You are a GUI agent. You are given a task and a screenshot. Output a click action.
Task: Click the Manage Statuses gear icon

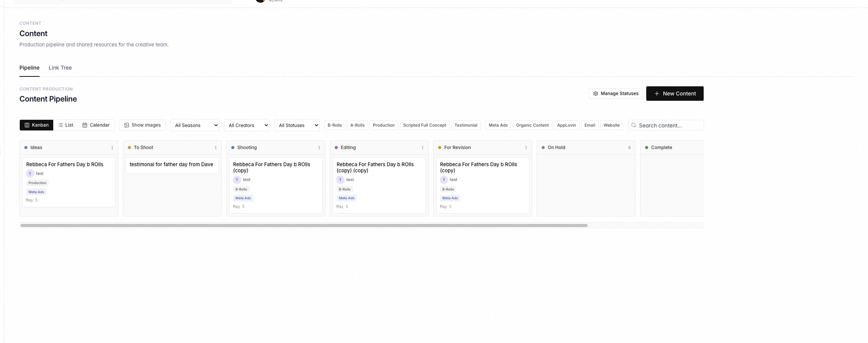tap(596, 93)
